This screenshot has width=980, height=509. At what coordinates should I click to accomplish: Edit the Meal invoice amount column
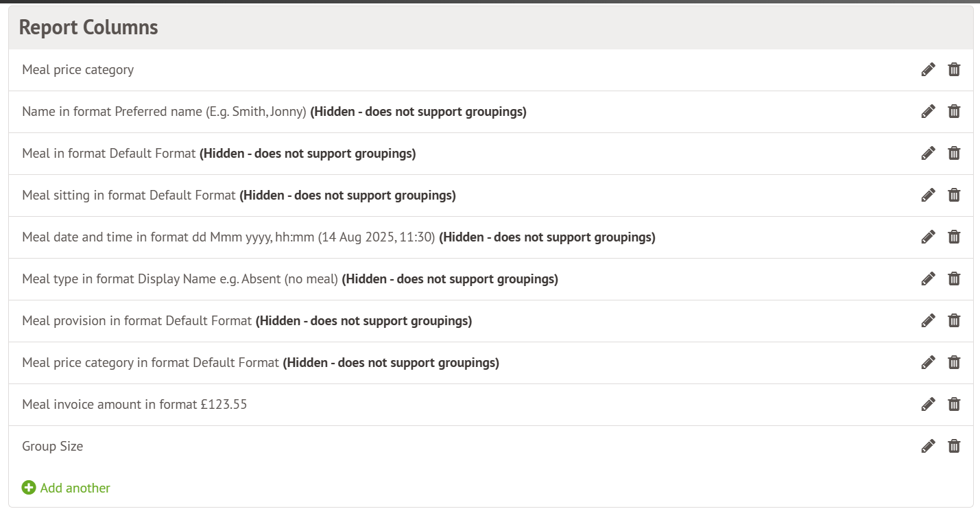[928, 404]
